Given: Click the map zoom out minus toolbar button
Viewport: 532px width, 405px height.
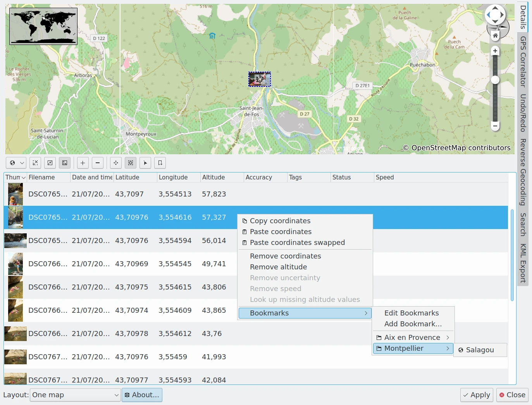Looking at the screenshot, I should (x=98, y=163).
